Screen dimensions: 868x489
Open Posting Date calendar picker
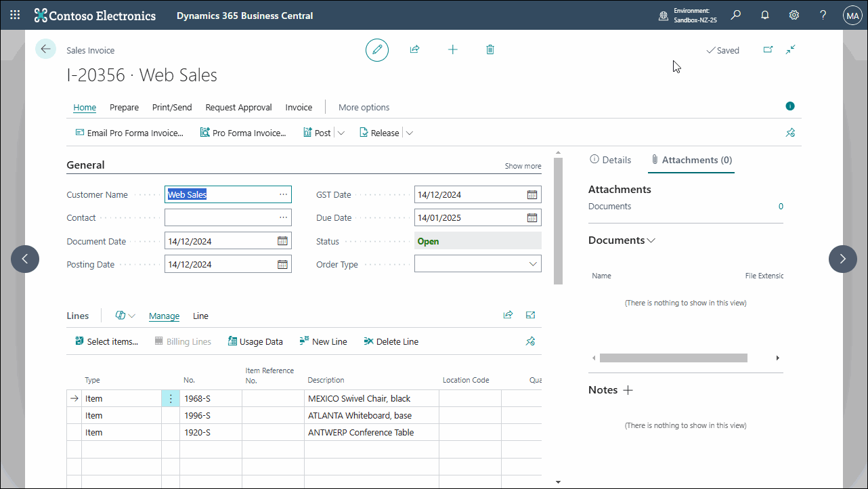click(x=282, y=264)
